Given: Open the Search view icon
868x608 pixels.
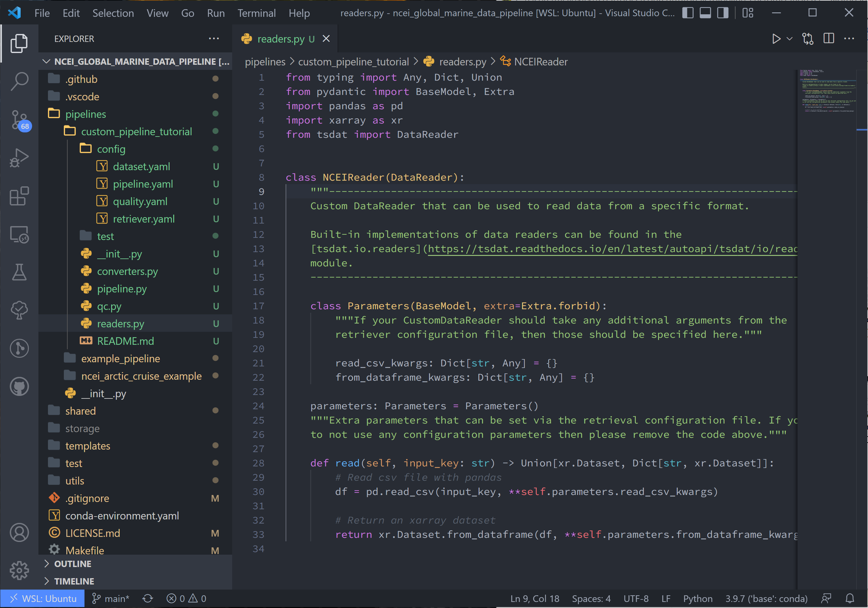Looking at the screenshot, I should point(19,81).
